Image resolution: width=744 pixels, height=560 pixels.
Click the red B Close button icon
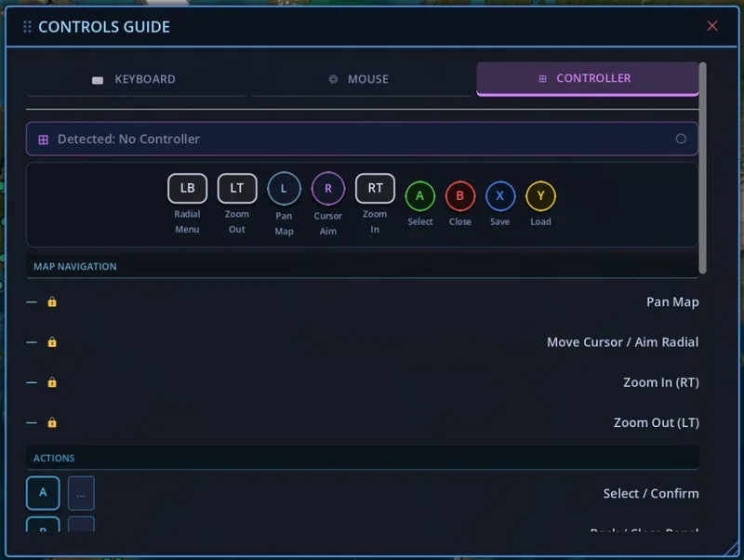(x=460, y=196)
